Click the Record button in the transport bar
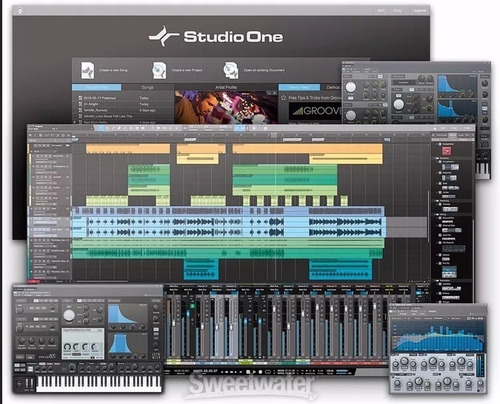 260,371
